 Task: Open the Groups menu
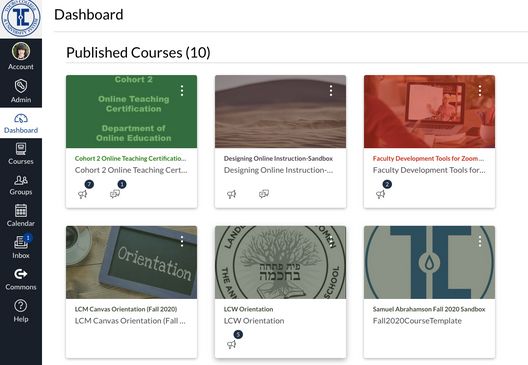[21, 185]
